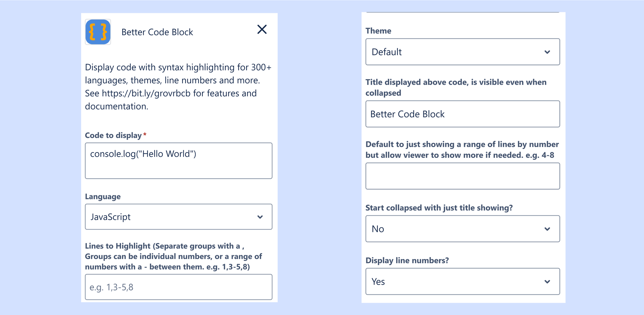
Task: Click the Code to display label
Action: coord(113,135)
